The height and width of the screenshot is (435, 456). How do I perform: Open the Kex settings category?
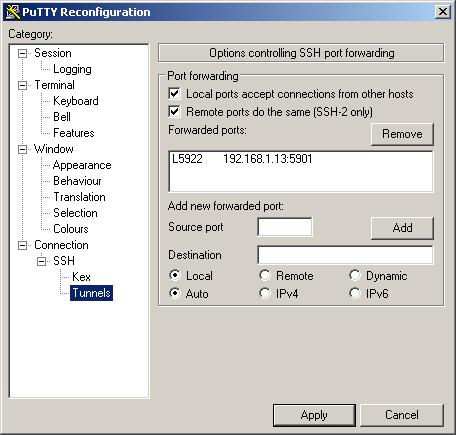[81, 277]
